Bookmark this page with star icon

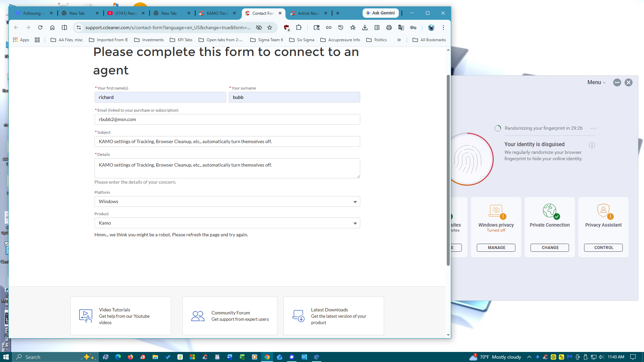click(270, 27)
